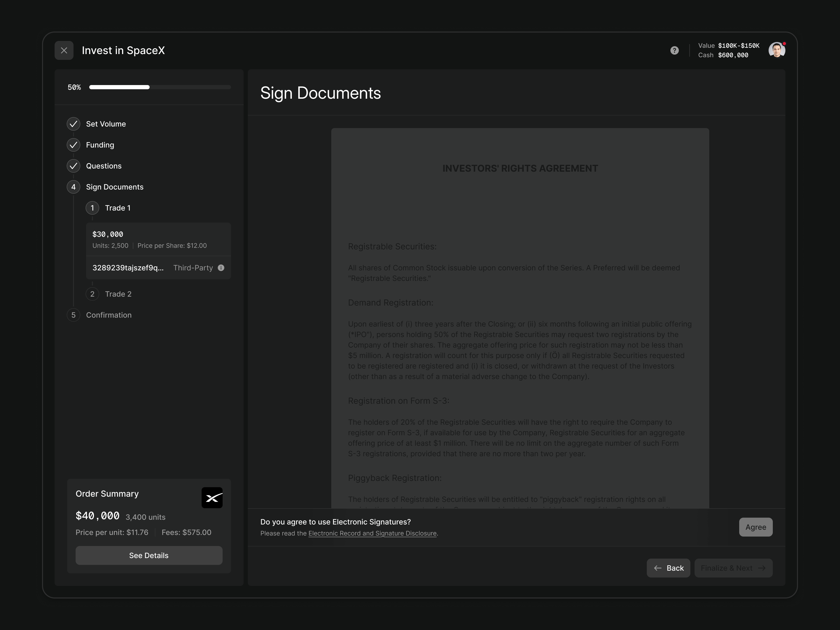The width and height of the screenshot is (840, 630).
Task: Agree to use Electronic Signatures
Action: (x=755, y=527)
